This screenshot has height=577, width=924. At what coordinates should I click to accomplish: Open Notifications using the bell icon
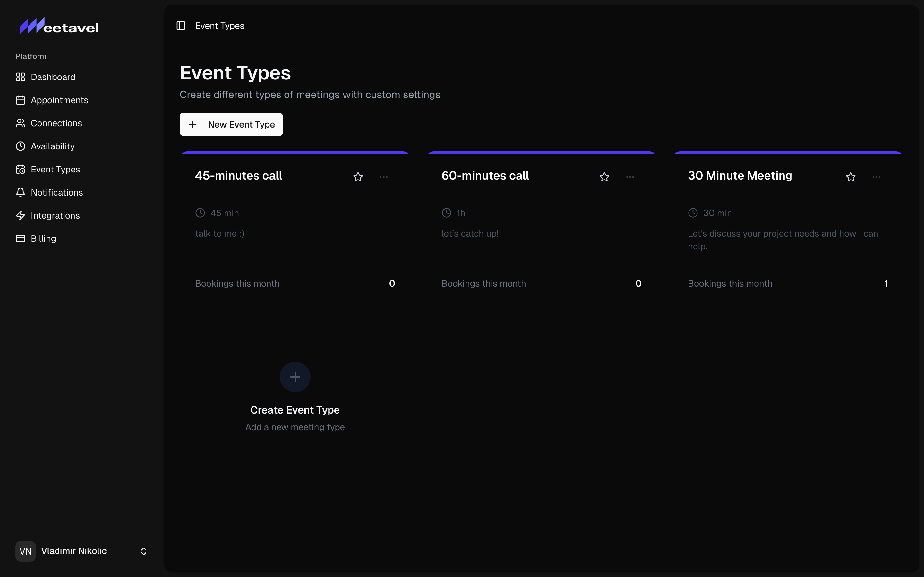(x=21, y=192)
